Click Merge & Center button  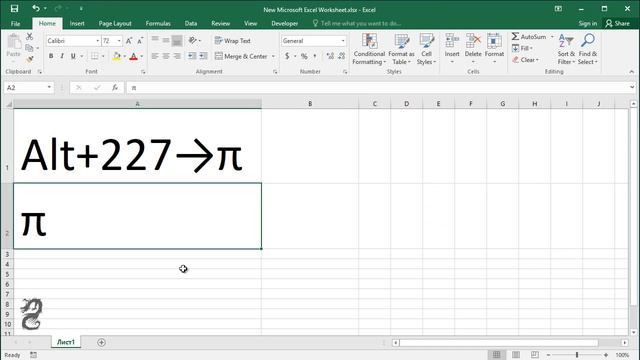241,56
